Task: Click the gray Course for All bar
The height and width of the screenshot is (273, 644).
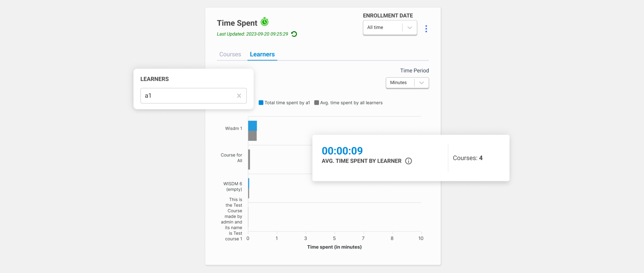Action: pos(249,159)
